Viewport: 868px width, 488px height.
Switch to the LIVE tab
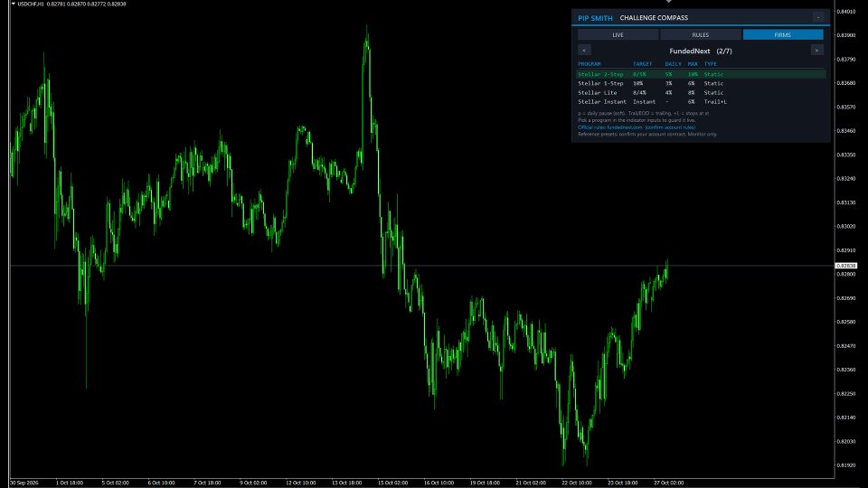click(x=618, y=35)
